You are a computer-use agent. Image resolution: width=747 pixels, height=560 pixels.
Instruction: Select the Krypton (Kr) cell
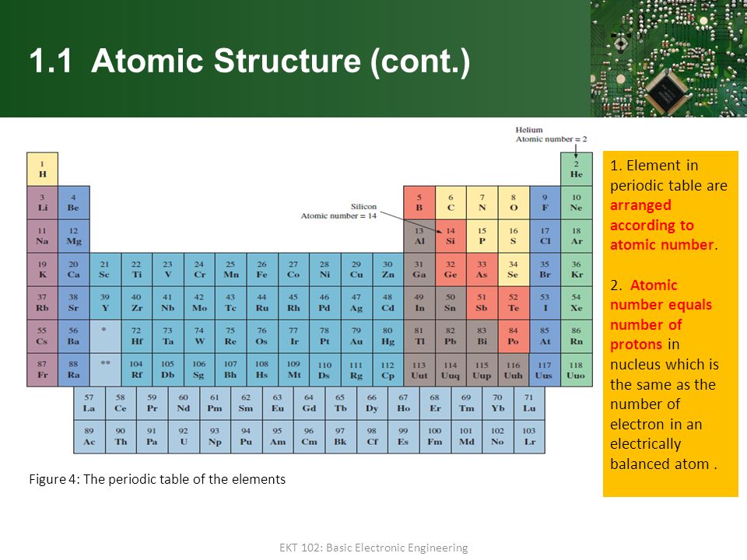tap(577, 270)
